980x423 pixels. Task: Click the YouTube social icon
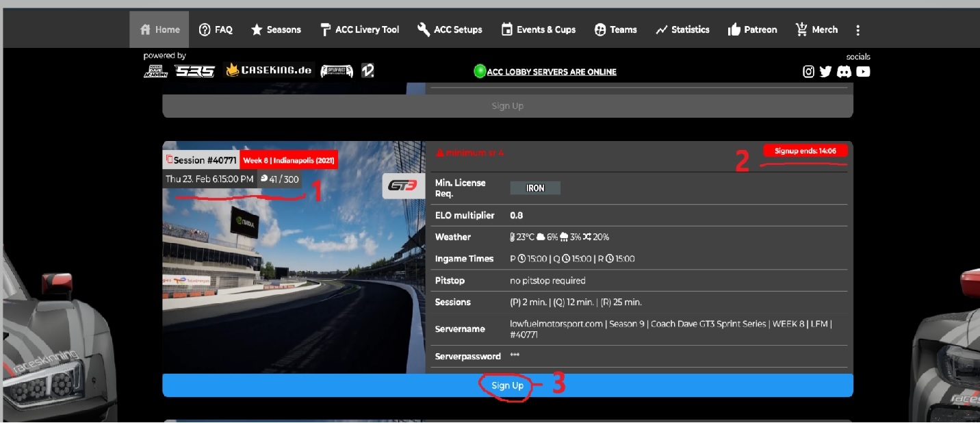pyautogui.click(x=863, y=71)
